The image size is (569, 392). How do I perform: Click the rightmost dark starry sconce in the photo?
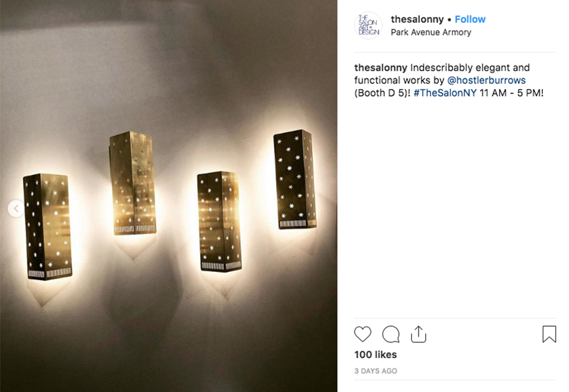point(295,179)
